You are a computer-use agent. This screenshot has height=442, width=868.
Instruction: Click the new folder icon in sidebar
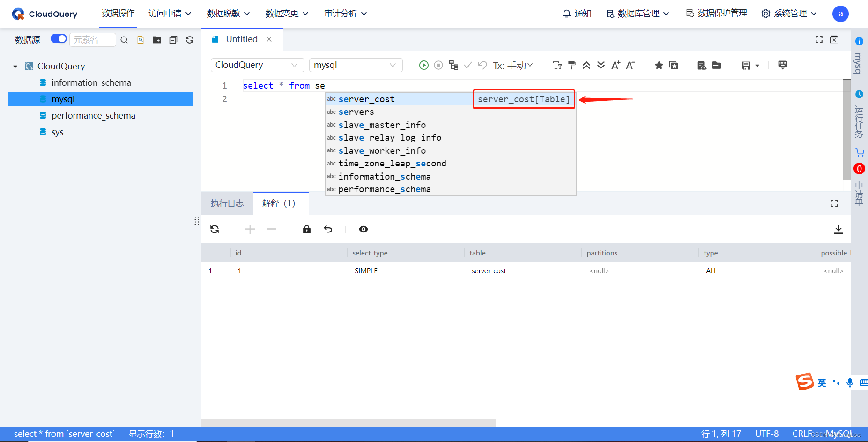[157, 40]
